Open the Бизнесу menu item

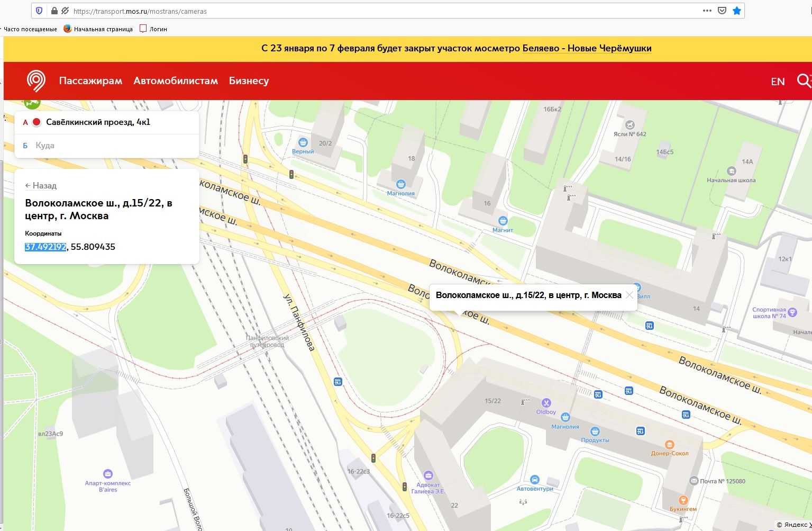(x=249, y=81)
